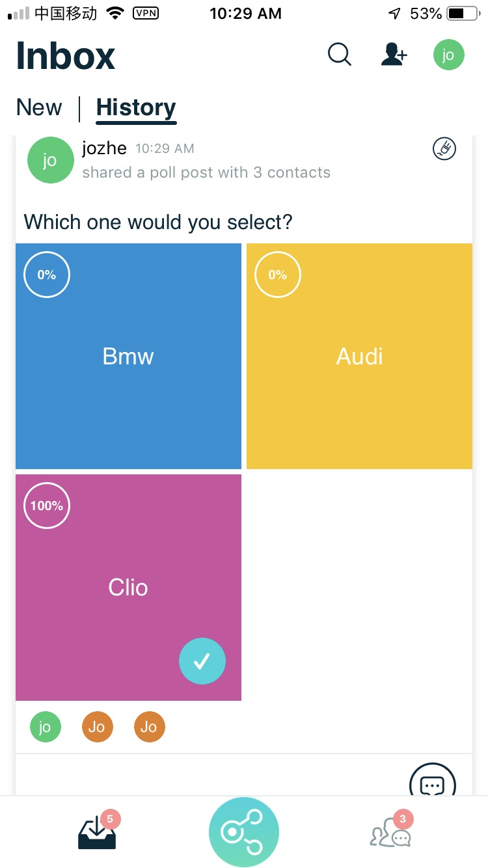Tap the last orange 'Jo' voter avatar
Viewport: 488px width, 868px height.
point(149,727)
